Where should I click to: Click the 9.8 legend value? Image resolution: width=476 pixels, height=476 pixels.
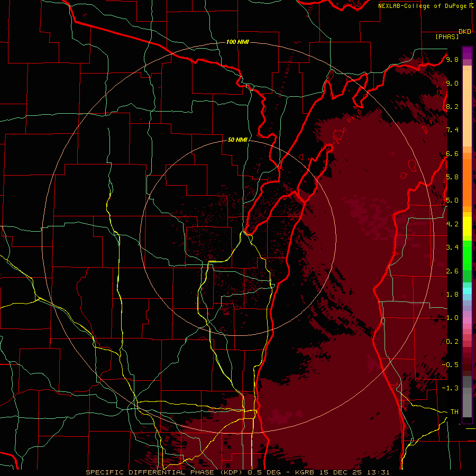pyautogui.click(x=452, y=59)
